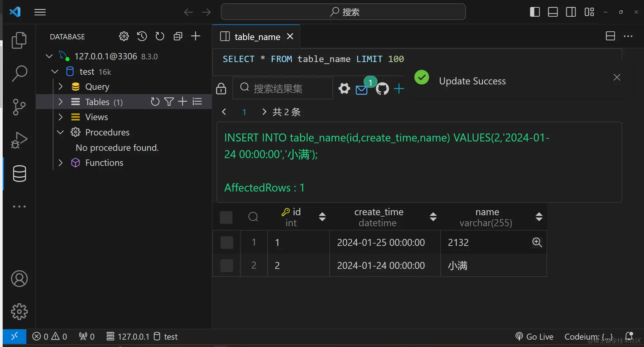Sort by the id column
The image size is (644, 347).
pyautogui.click(x=322, y=217)
